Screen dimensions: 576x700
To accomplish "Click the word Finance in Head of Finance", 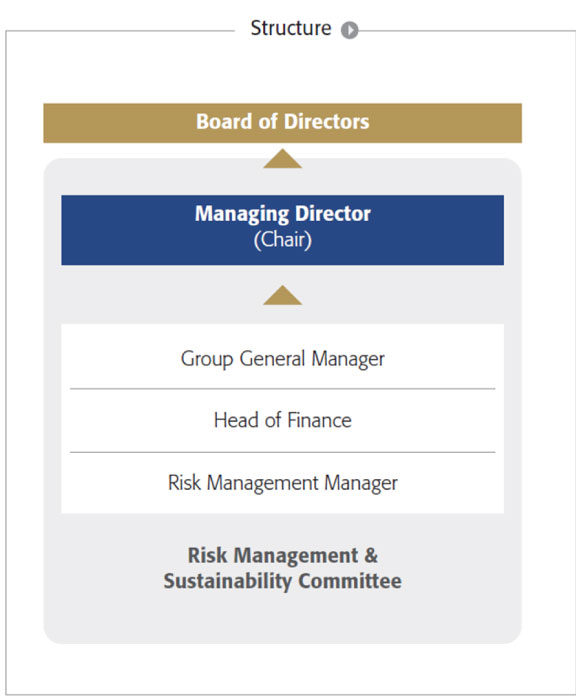I will [x=319, y=420].
